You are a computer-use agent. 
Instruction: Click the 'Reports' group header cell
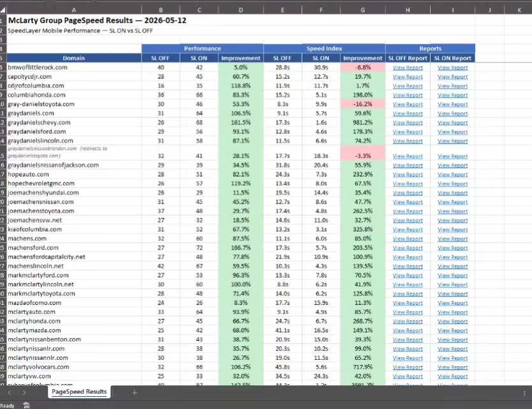click(430, 48)
